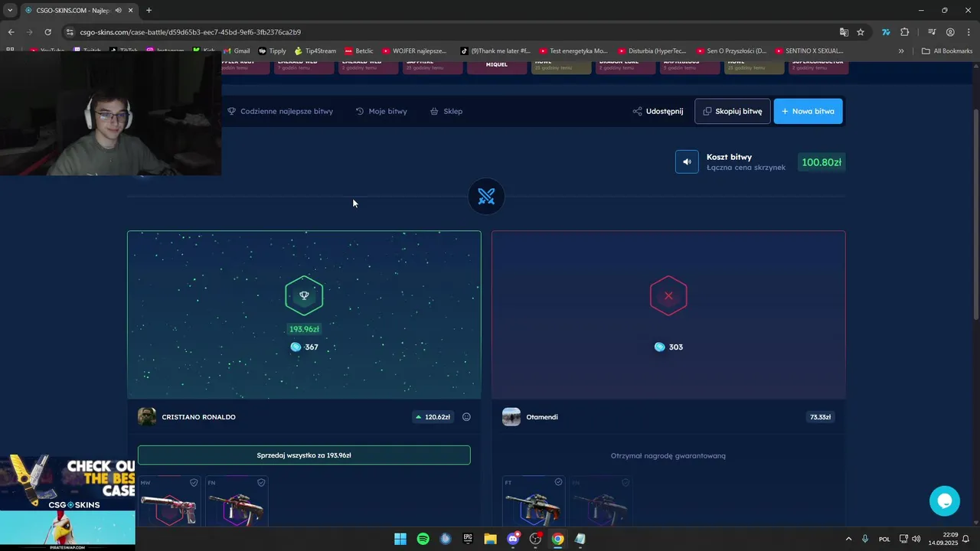Image resolution: width=980 pixels, height=551 pixels.
Task: Open Chrome three-dot menu
Action: pos(969,32)
